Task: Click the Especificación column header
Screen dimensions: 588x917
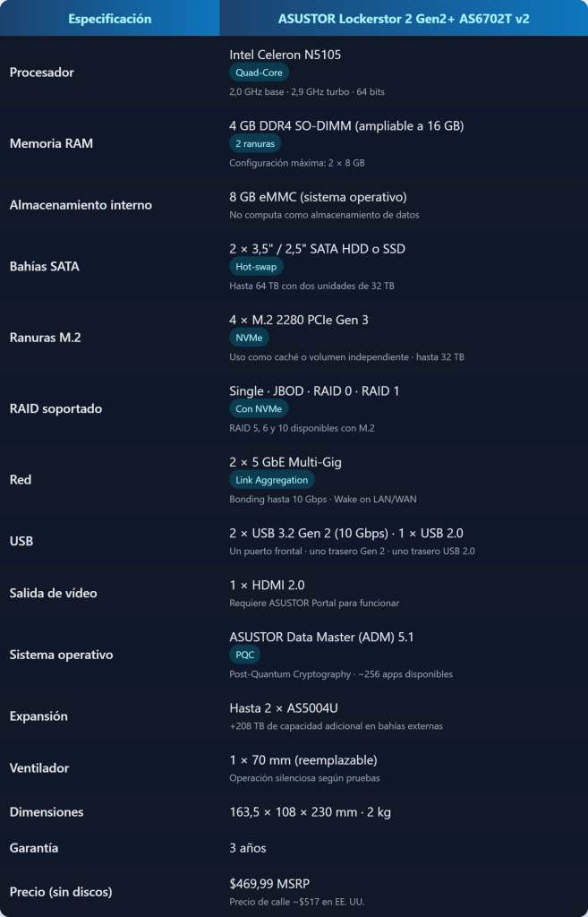Action: click(110, 19)
